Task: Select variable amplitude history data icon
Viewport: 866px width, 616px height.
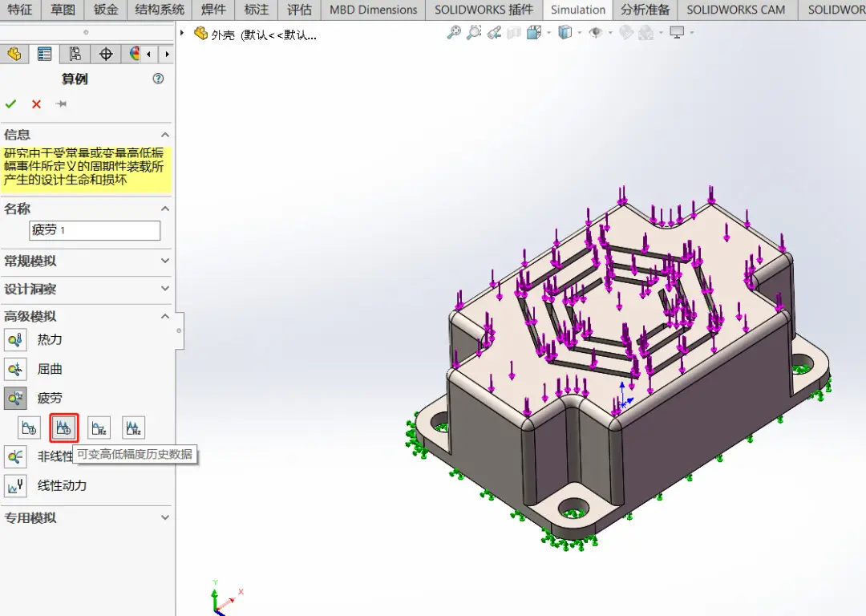Action: pyautogui.click(x=63, y=428)
